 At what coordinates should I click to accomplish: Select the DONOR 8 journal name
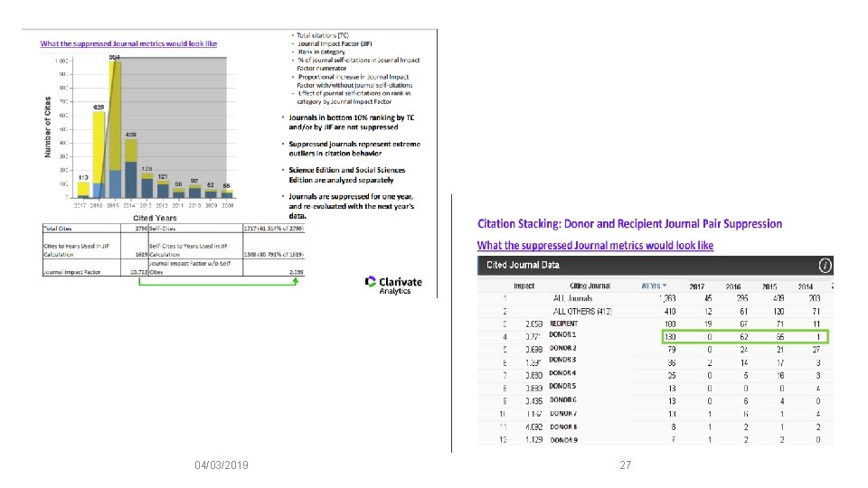(x=563, y=427)
